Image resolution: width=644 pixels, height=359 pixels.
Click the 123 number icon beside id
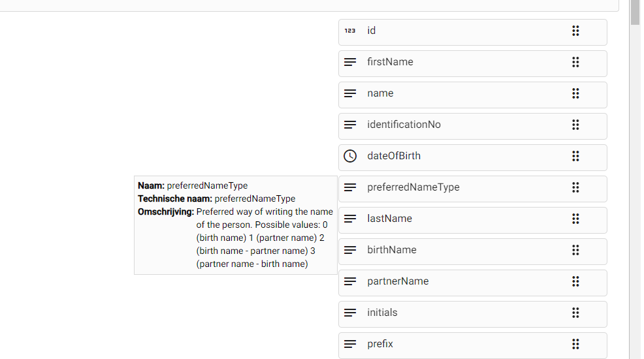[350, 31]
